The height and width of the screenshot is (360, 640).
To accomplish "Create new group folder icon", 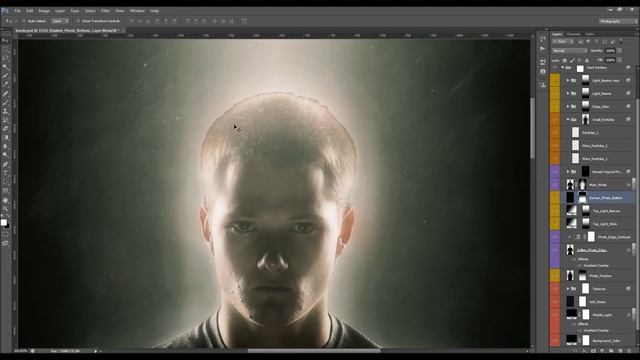I will click(x=611, y=351).
